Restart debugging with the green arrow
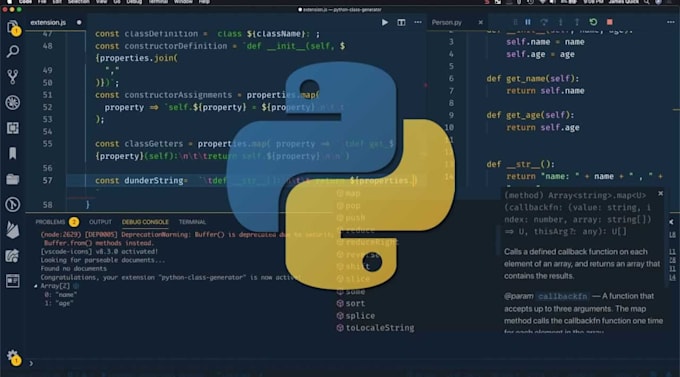The image size is (680, 377). (593, 22)
